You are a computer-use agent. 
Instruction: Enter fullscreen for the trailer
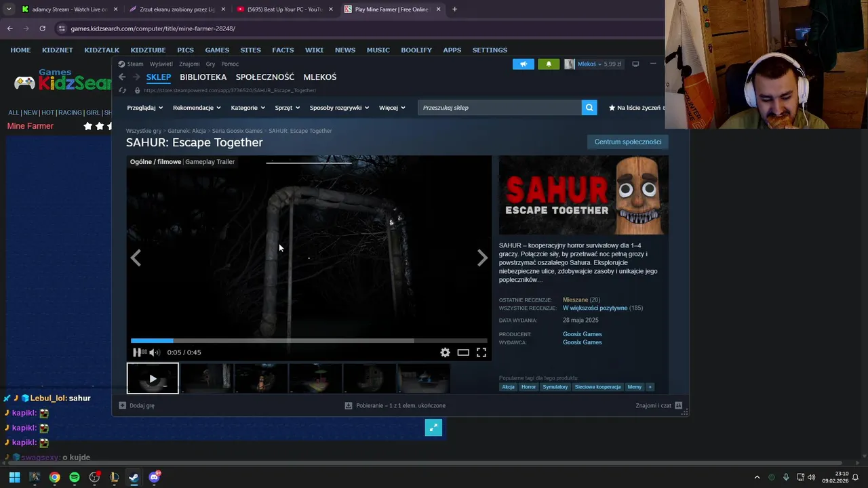[x=481, y=352]
